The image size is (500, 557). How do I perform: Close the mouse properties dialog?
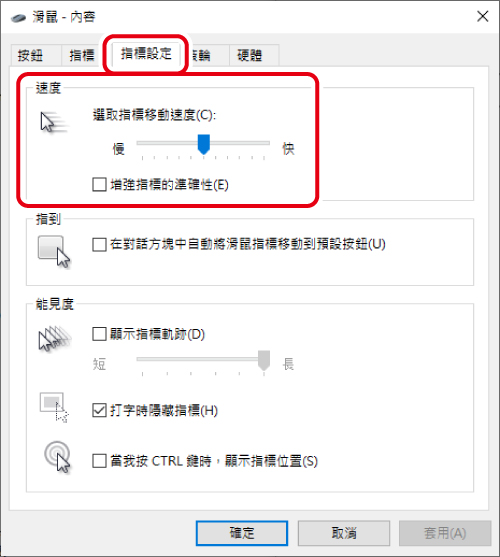483,16
